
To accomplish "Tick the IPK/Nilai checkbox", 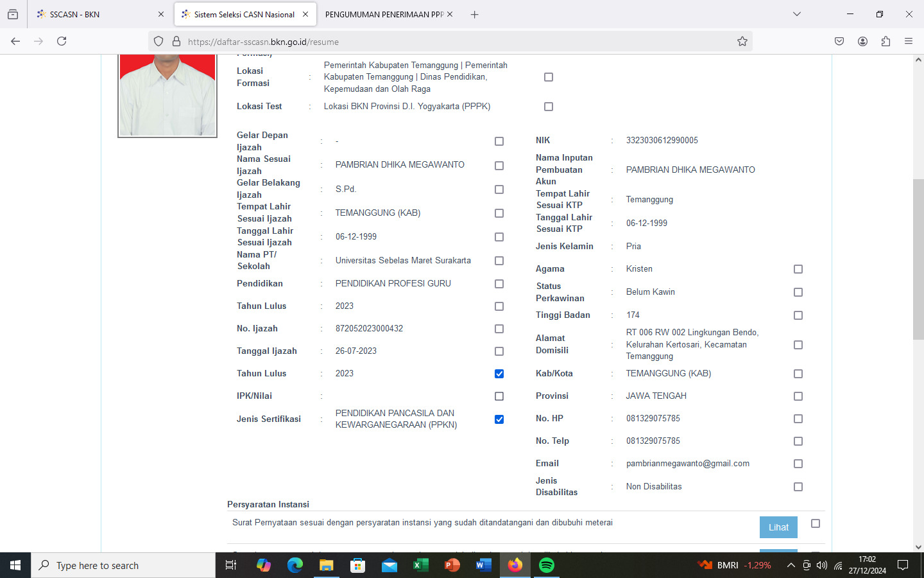I will tap(499, 396).
